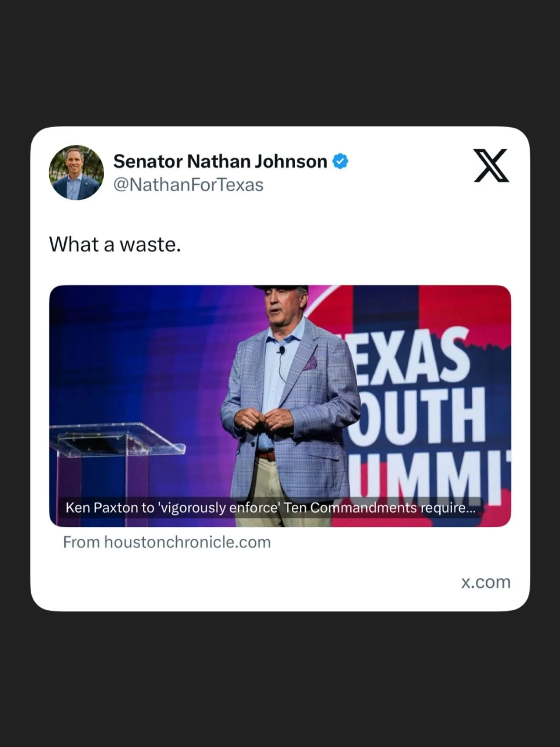Image resolution: width=560 pixels, height=747 pixels.
Task: Visit the "From houstonchronicle.com" source link
Action: 167,542
